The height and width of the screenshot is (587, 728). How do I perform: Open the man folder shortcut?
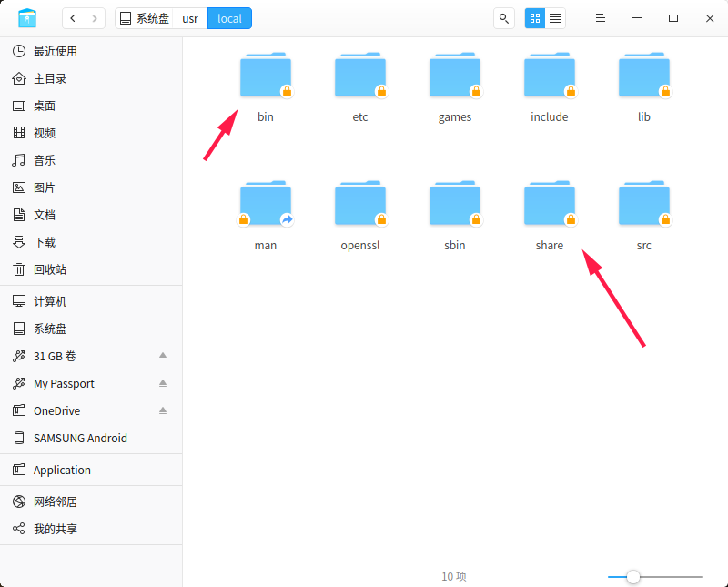(x=266, y=204)
